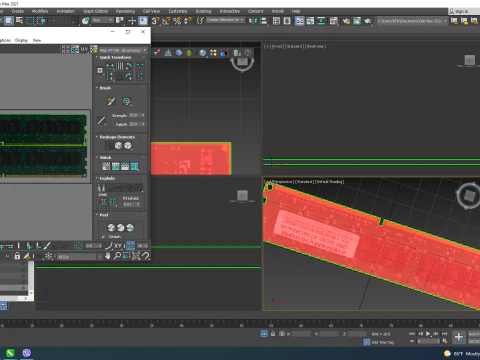Screen dimensions: 480x360
Task: Open the Graph Editors menu
Action: point(95,11)
